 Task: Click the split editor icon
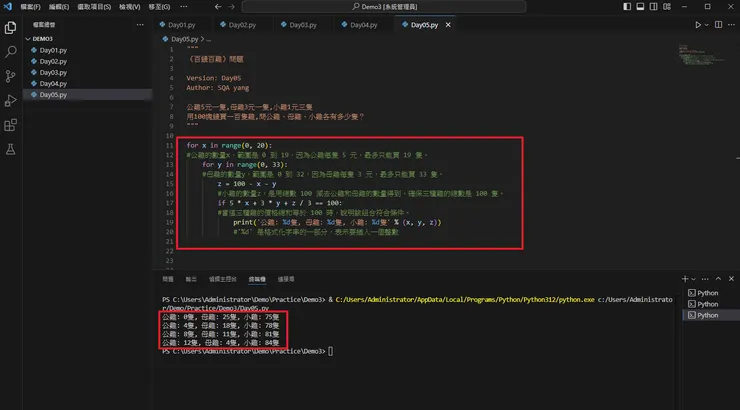coord(720,24)
